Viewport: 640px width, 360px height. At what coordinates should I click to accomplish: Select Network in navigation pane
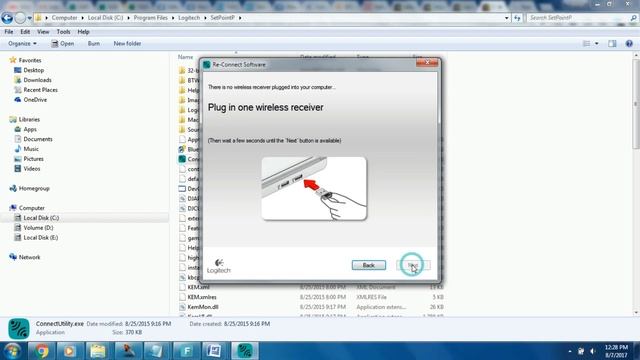tap(29, 258)
